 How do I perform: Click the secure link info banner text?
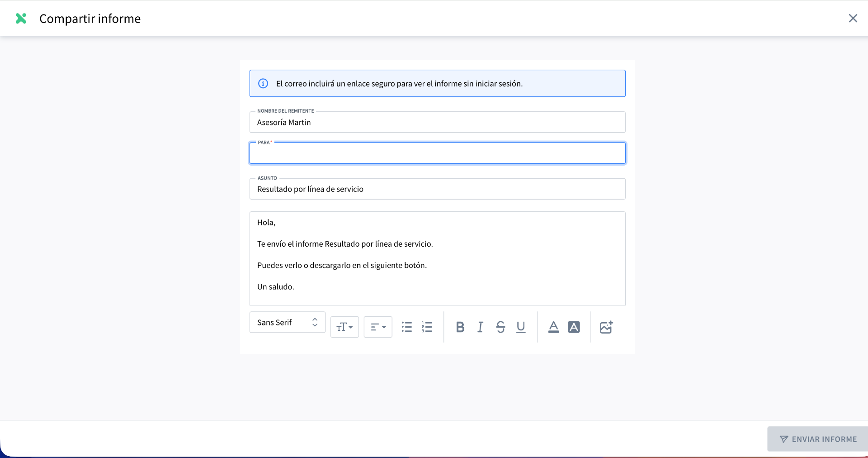[x=399, y=84]
